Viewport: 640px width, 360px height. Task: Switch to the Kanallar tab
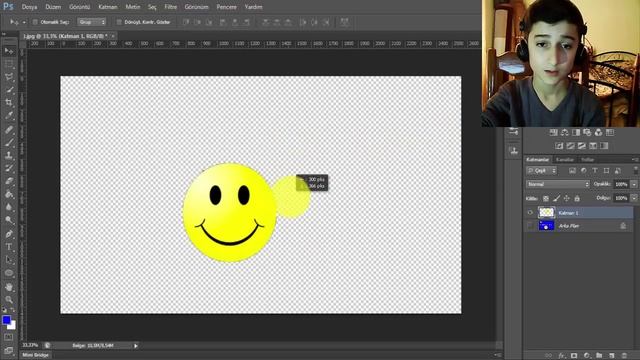[x=565, y=160]
